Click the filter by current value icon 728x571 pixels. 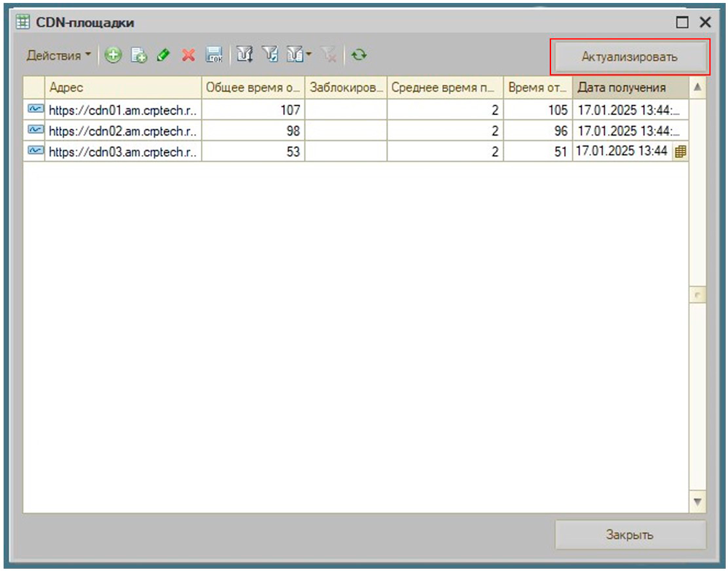[x=270, y=55]
